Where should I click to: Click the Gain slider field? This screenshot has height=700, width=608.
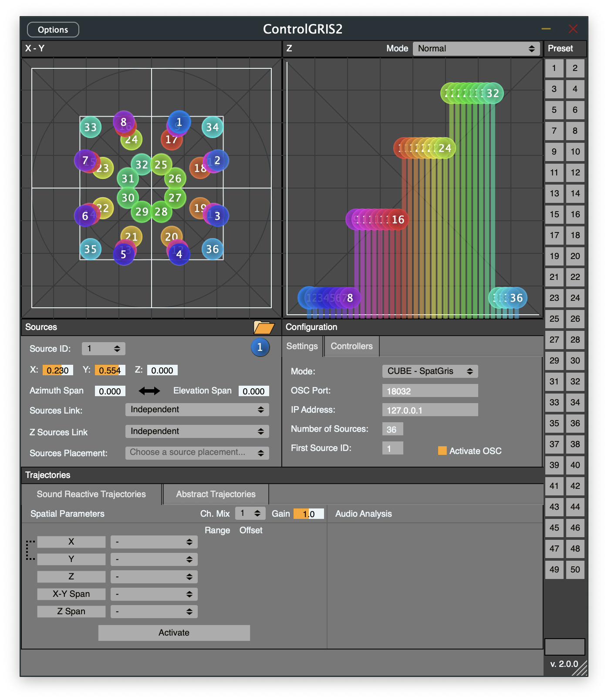coord(308,514)
